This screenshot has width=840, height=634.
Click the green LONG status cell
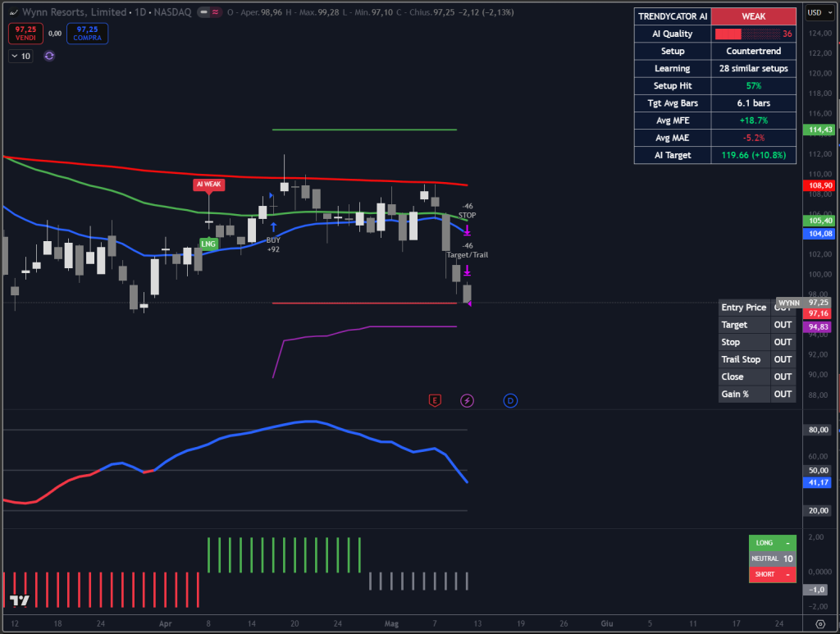(x=773, y=543)
